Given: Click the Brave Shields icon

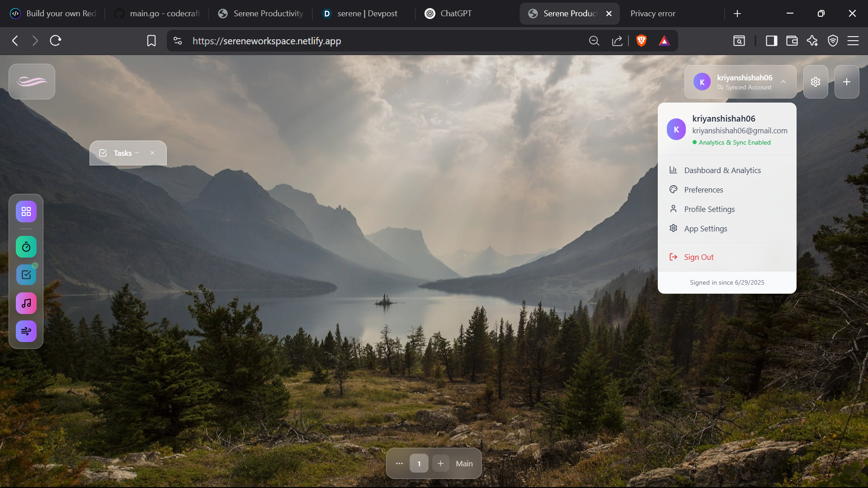Looking at the screenshot, I should [641, 41].
